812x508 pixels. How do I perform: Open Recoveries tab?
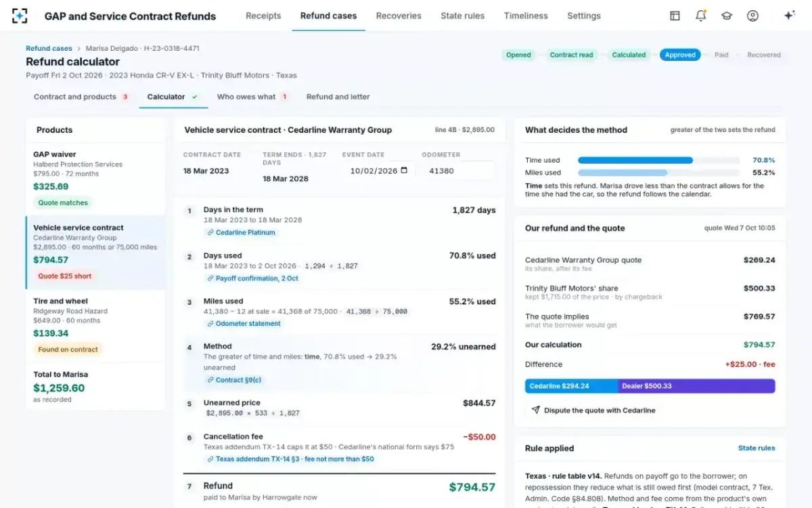pos(399,16)
